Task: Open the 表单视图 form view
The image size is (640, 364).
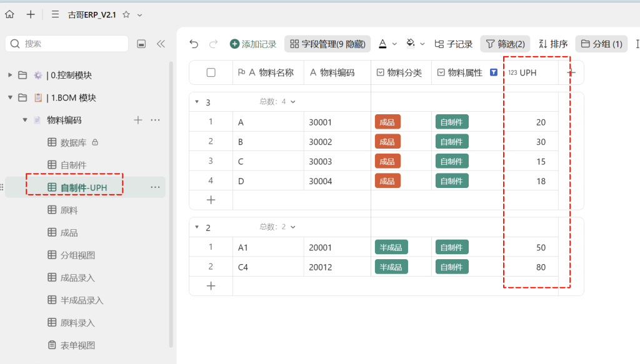Action: [x=77, y=345]
